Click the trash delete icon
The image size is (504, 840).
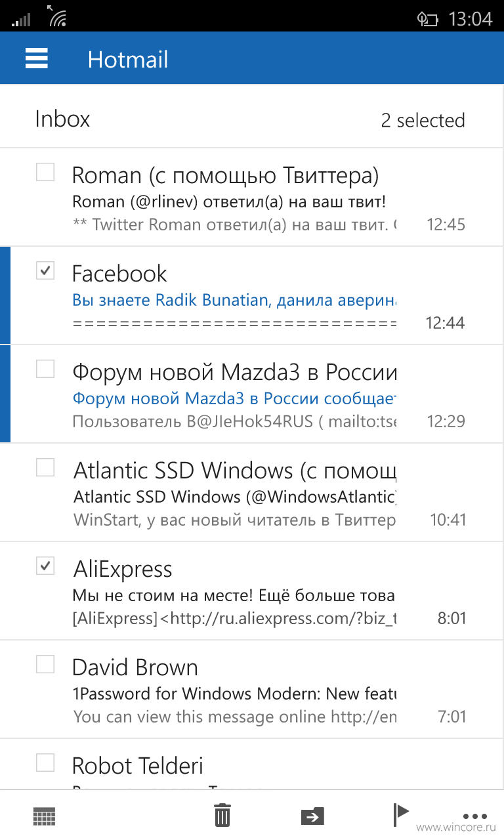pyautogui.click(x=222, y=815)
